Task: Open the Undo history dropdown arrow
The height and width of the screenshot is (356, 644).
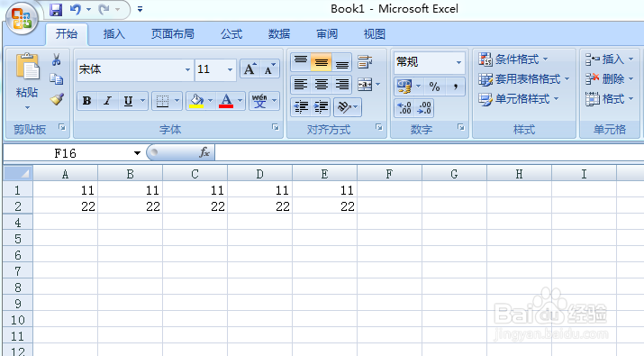Action: point(88,9)
